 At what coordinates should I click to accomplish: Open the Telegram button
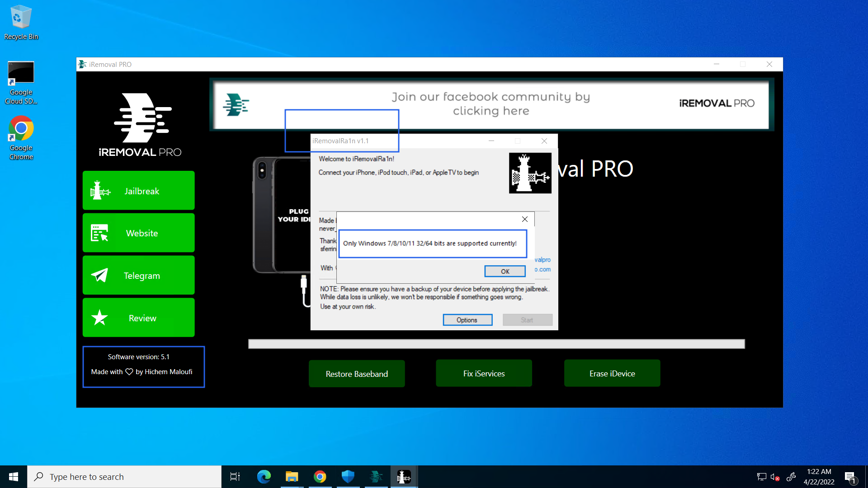(x=138, y=275)
